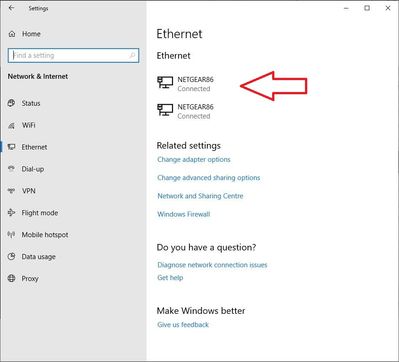399x362 pixels.
Task: Open the second NETGEAR86 connection name
Action: tap(195, 107)
